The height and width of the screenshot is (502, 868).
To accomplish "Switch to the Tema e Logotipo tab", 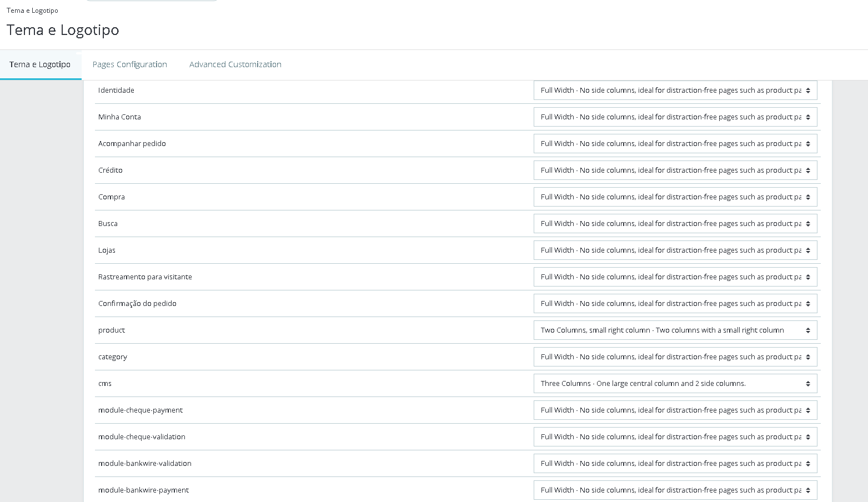I will [x=40, y=64].
